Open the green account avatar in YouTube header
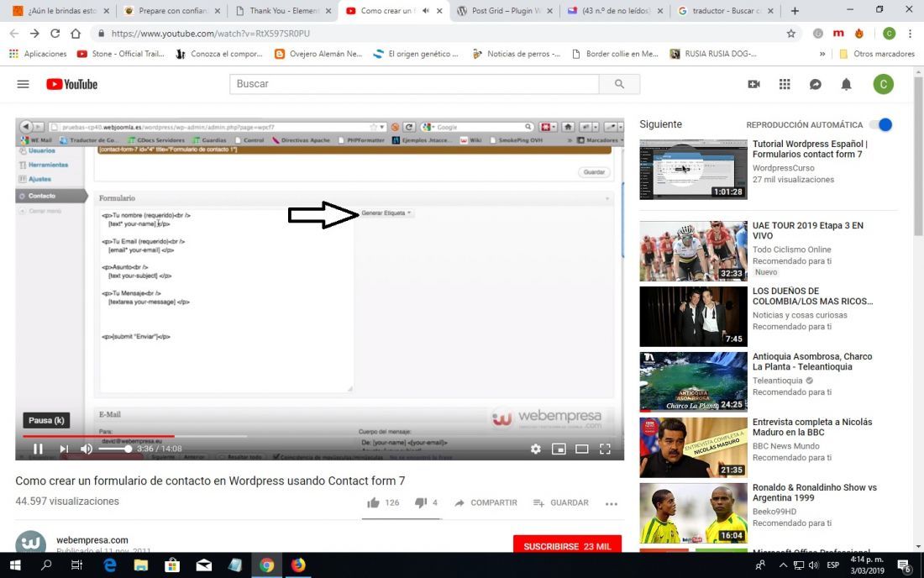This screenshot has width=924, height=578. click(884, 84)
